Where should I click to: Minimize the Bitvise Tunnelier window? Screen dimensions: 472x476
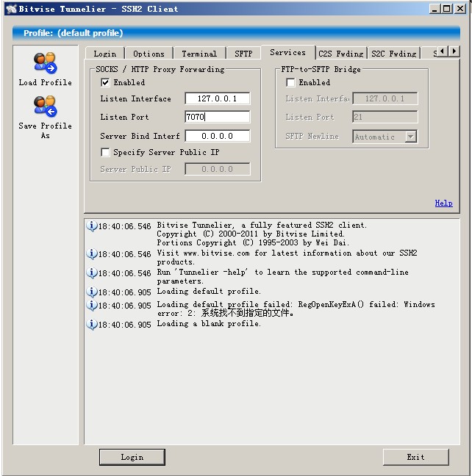point(435,9)
